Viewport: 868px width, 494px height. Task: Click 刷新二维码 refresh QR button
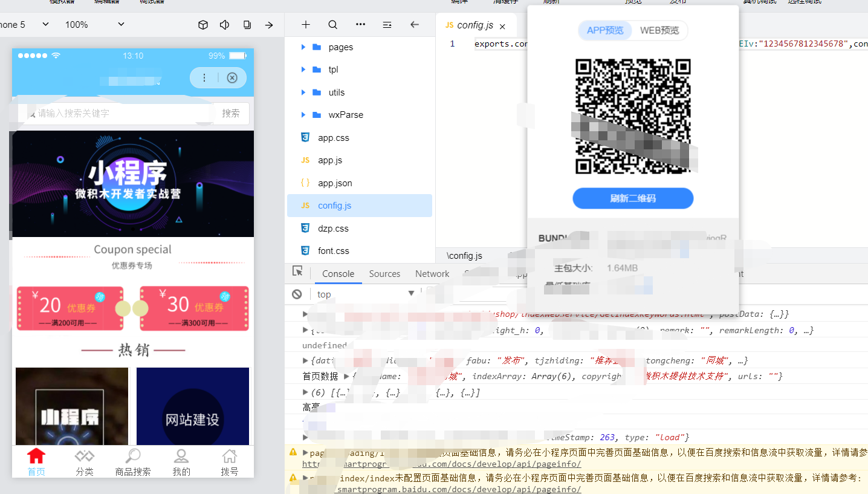pos(633,198)
